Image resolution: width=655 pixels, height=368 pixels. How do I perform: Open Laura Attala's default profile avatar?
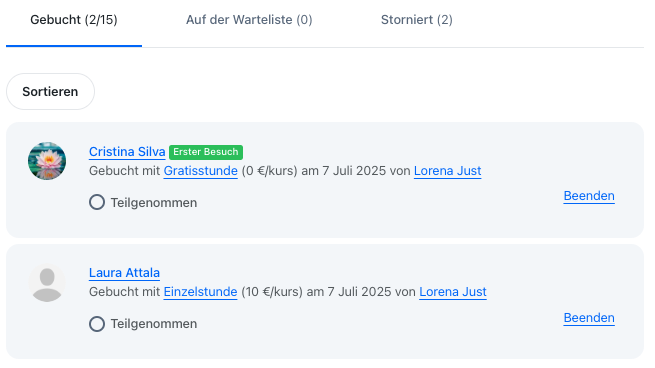[47, 283]
